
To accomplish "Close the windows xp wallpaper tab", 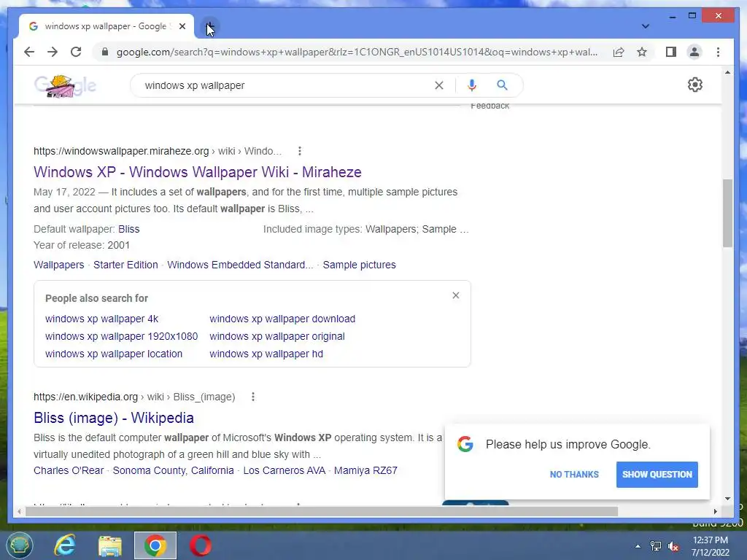I will tap(182, 27).
